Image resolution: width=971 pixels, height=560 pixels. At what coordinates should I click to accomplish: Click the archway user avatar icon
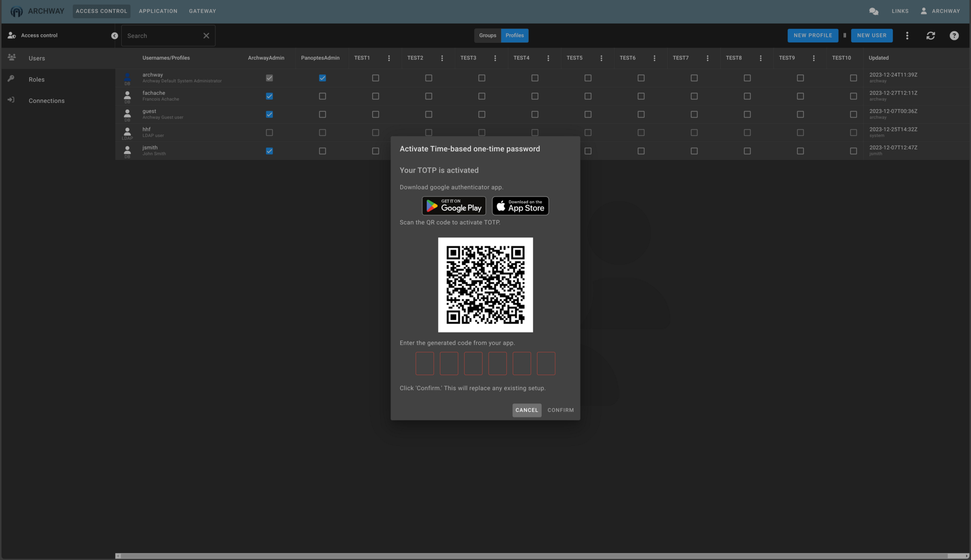pos(127,77)
